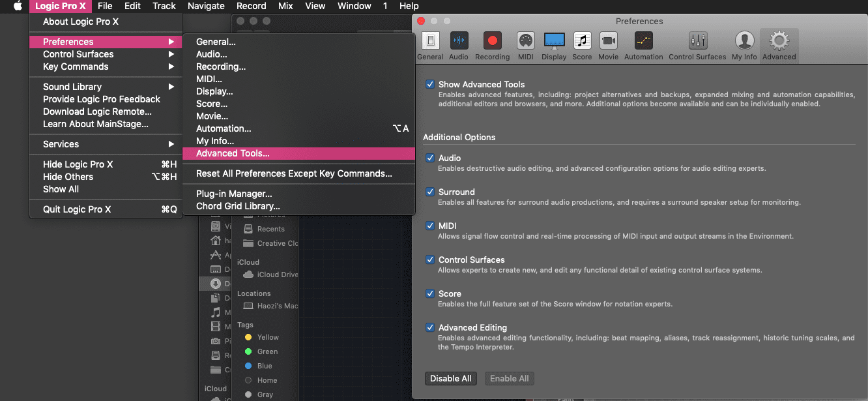Screen dimensions: 868x401
Task: Click the Disable All button
Action: click(x=451, y=378)
